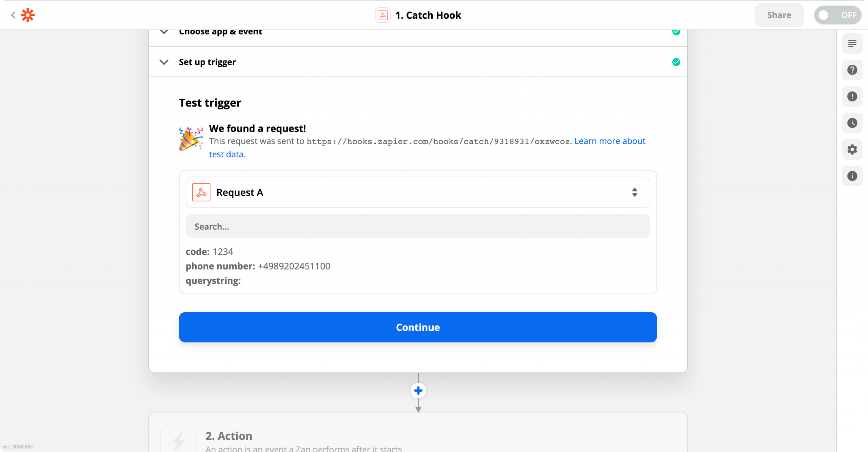Click the webhook icon beside Catch Hook title

click(382, 15)
